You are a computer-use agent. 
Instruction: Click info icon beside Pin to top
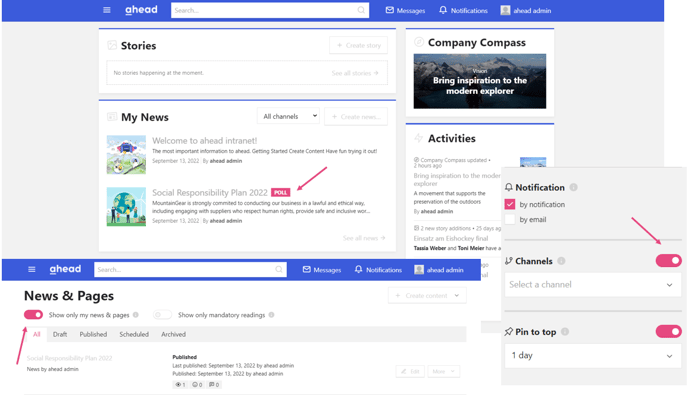[x=565, y=332]
